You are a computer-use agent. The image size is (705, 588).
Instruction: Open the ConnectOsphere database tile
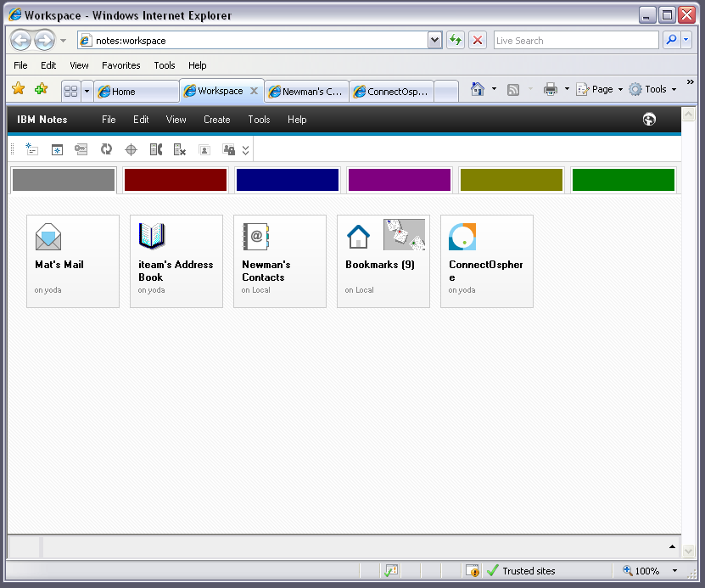click(486, 260)
